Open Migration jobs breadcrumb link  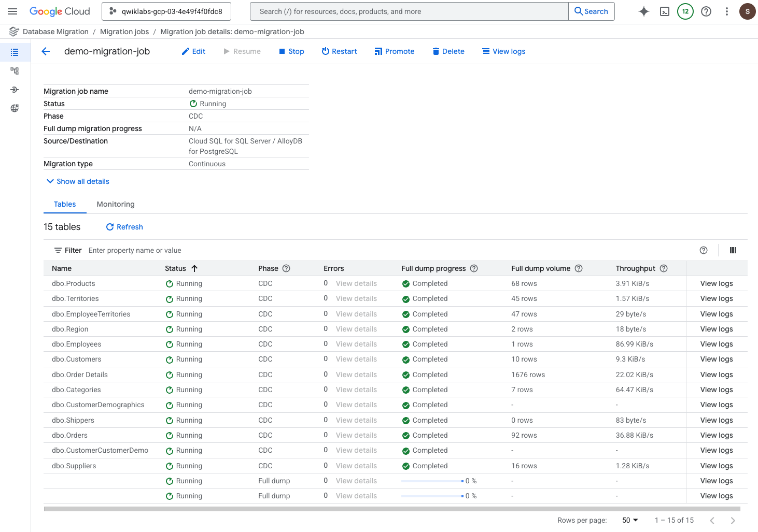[124, 32]
